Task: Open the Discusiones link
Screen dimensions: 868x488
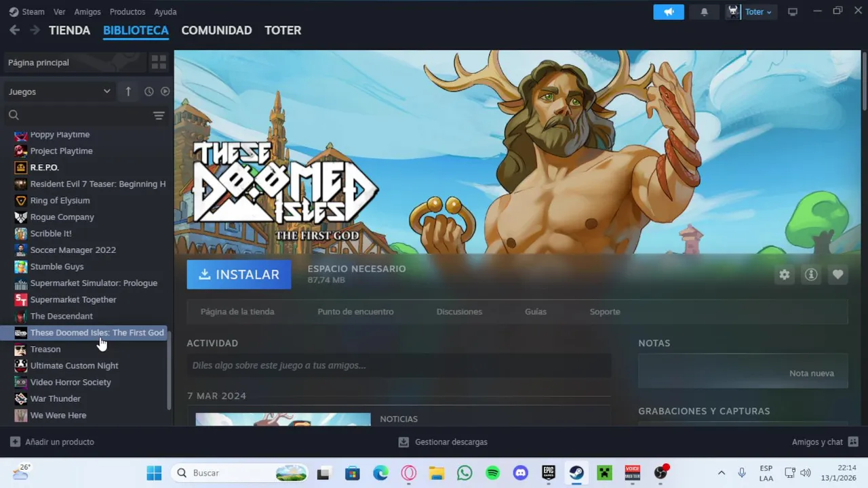Action: pyautogui.click(x=459, y=312)
